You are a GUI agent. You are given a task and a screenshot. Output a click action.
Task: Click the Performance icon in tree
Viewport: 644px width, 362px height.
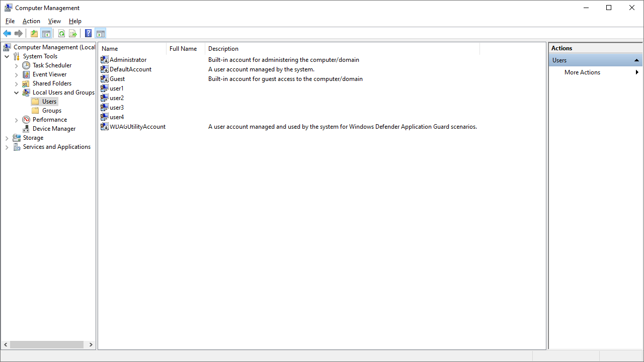(x=26, y=120)
